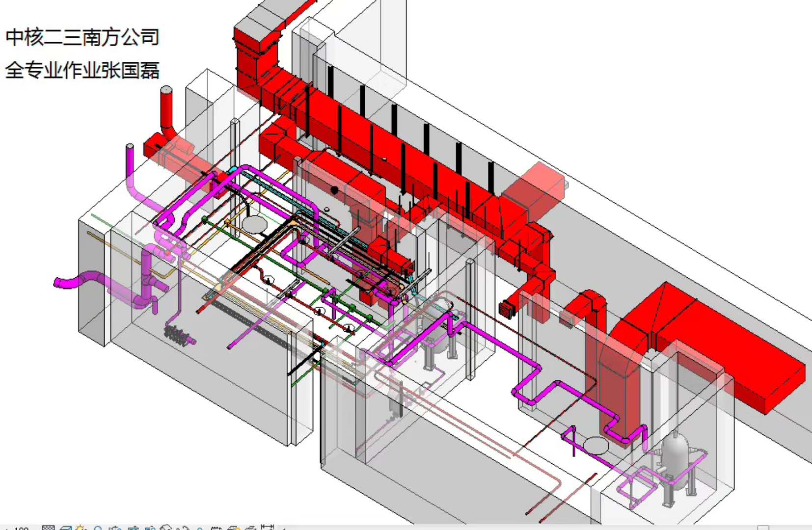Viewport: 812px width, 530px height.
Task: Click the Show Crop Region icon
Action: coord(150,528)
